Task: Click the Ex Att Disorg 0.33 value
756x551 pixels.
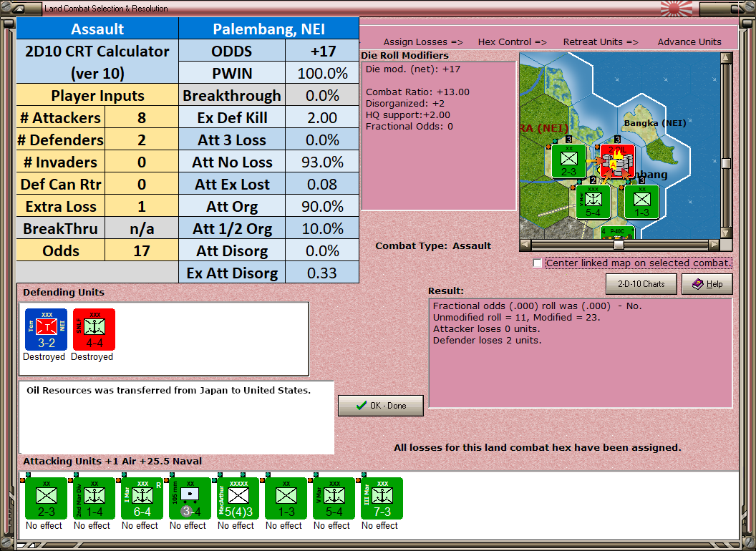Action: 322,273
